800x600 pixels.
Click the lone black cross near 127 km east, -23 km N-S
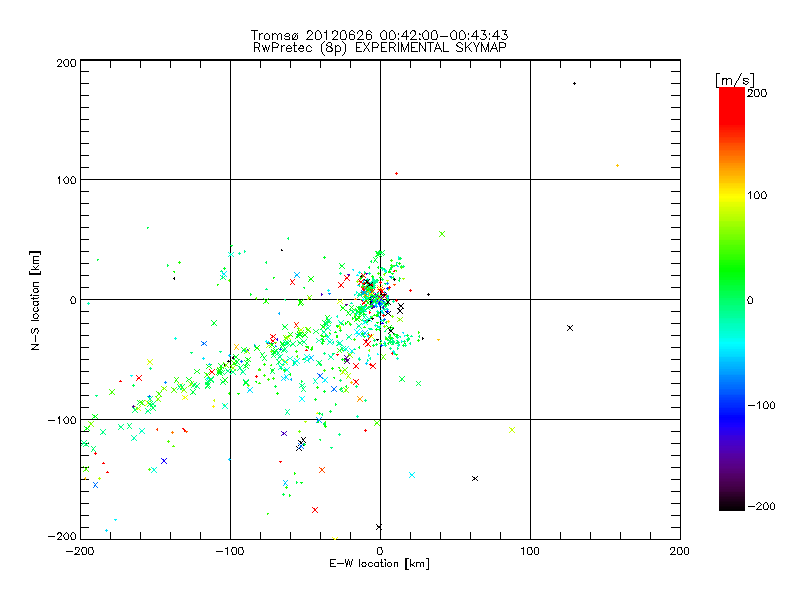[570, 328]
